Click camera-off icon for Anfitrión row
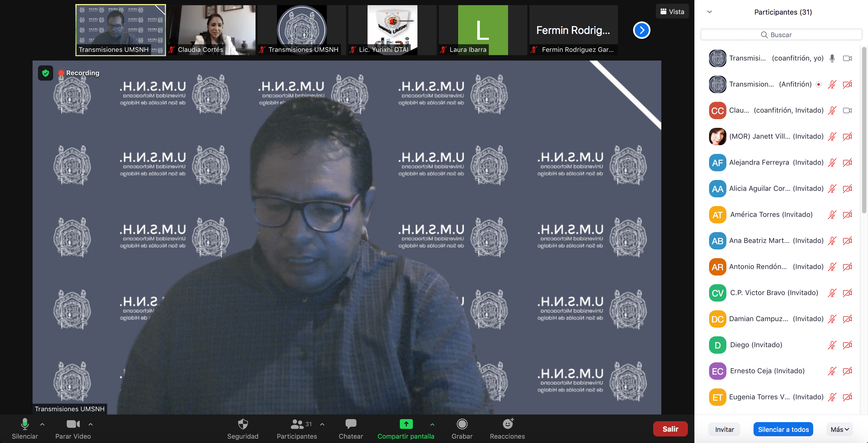 [847, 84]
